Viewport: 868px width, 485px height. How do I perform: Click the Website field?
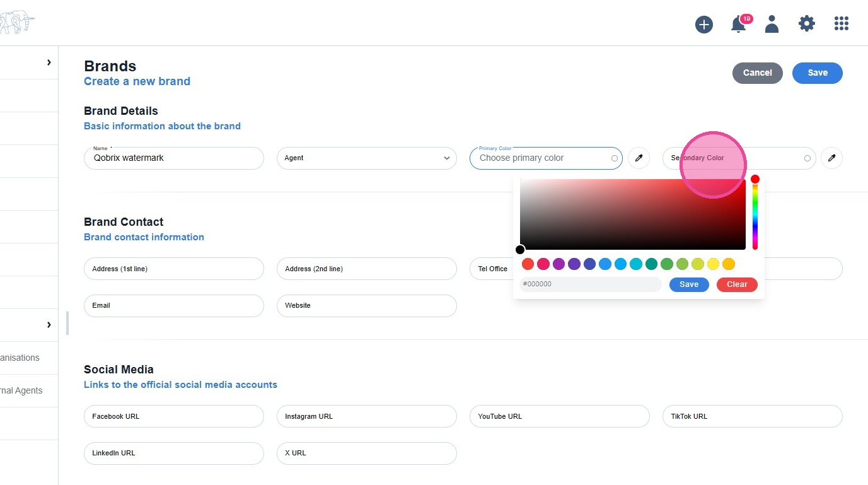coord(367,306)
